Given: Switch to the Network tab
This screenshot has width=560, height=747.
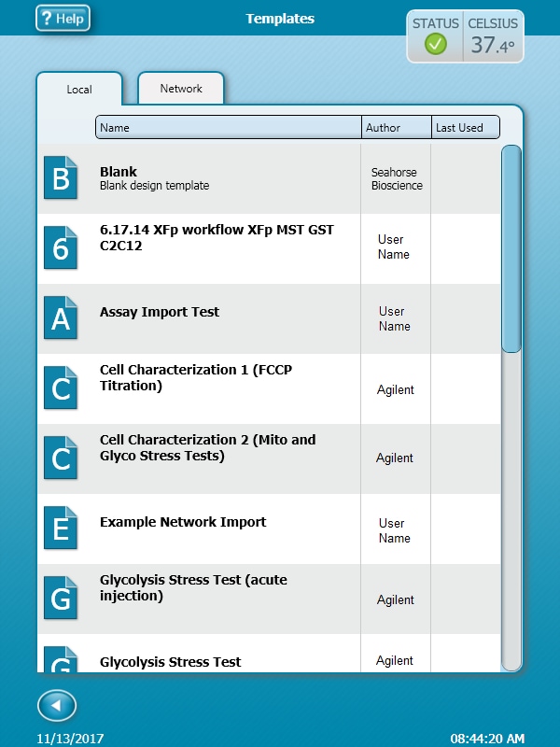Looking at the screenshot, I should (x=181, y=89).
